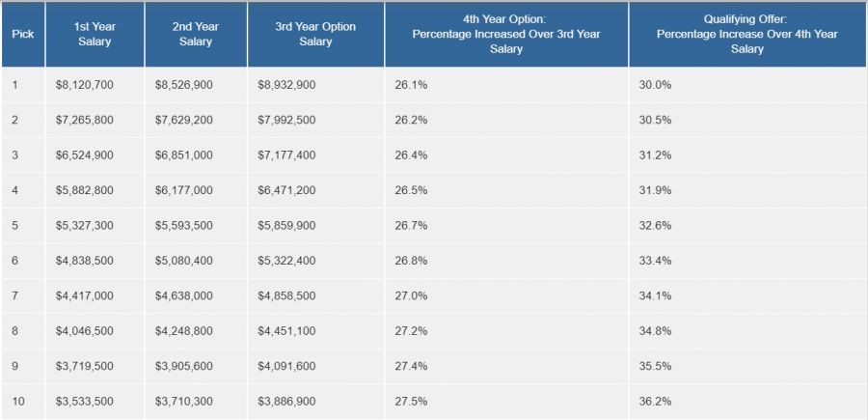Click the Qualifying Offer column header
Image resolution: width=868 pixels, height=420 pixels.
point(747,34)
